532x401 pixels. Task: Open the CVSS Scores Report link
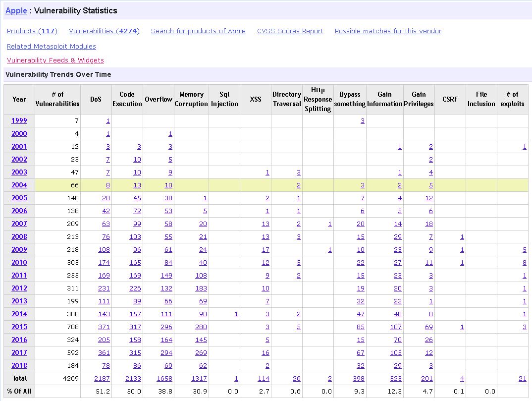click(290, 31)
